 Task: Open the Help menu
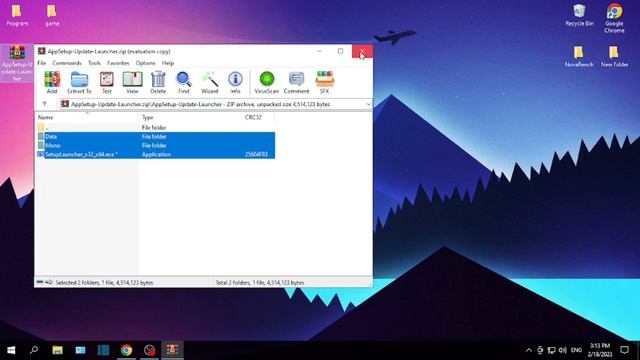[x=168, y=63]
